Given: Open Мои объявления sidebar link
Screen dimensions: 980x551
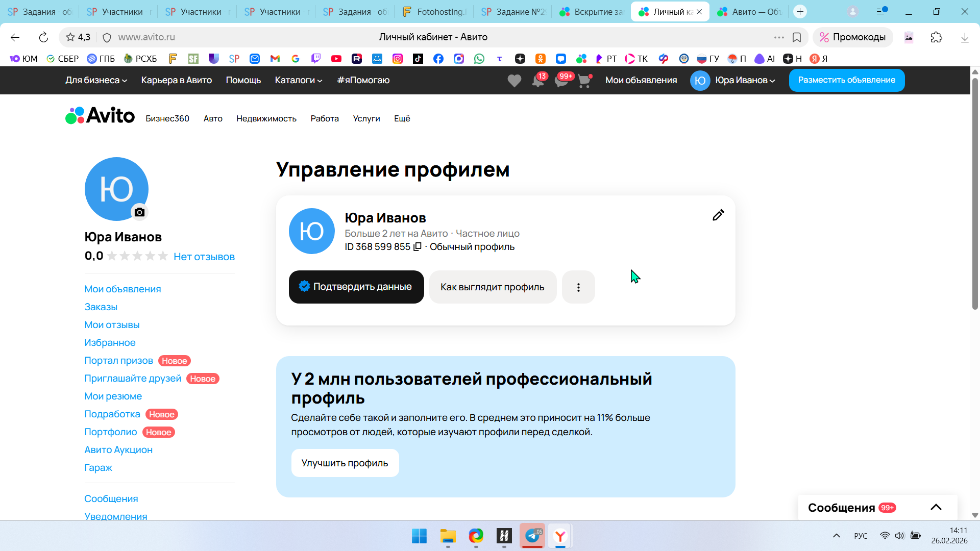Looking at the screenshot, I should pyautogui.click(x=122, y=289).
